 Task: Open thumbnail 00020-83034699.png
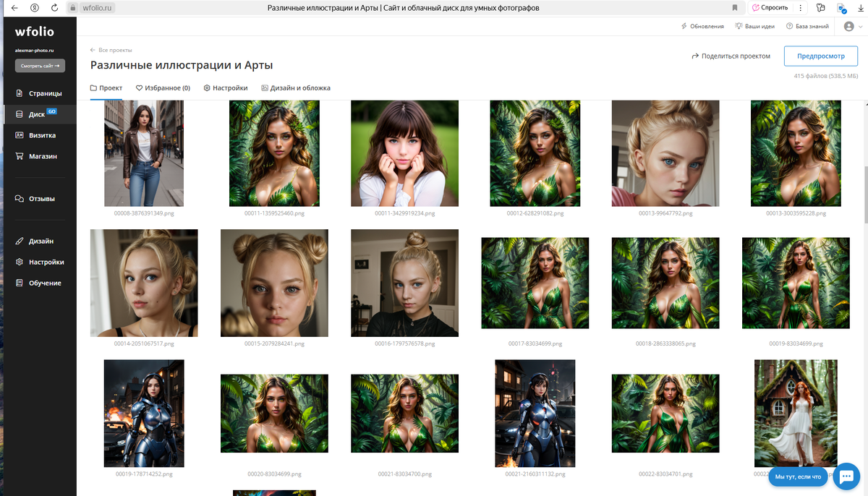coord(274,414)
